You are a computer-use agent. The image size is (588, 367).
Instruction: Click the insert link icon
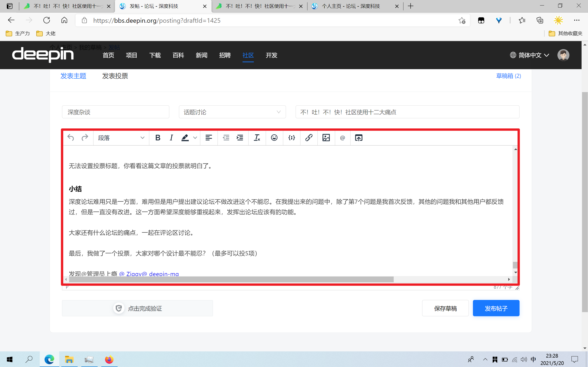coord(309,138)
